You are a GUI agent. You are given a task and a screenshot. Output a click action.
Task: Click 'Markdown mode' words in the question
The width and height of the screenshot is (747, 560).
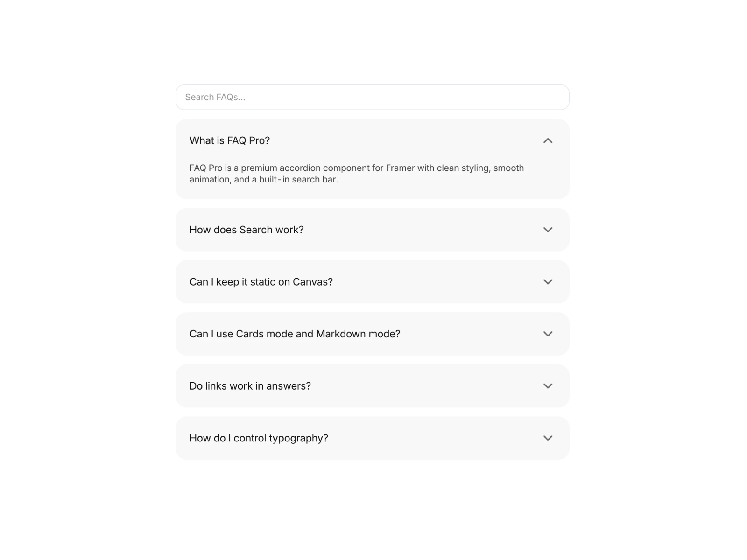point(358,334)
